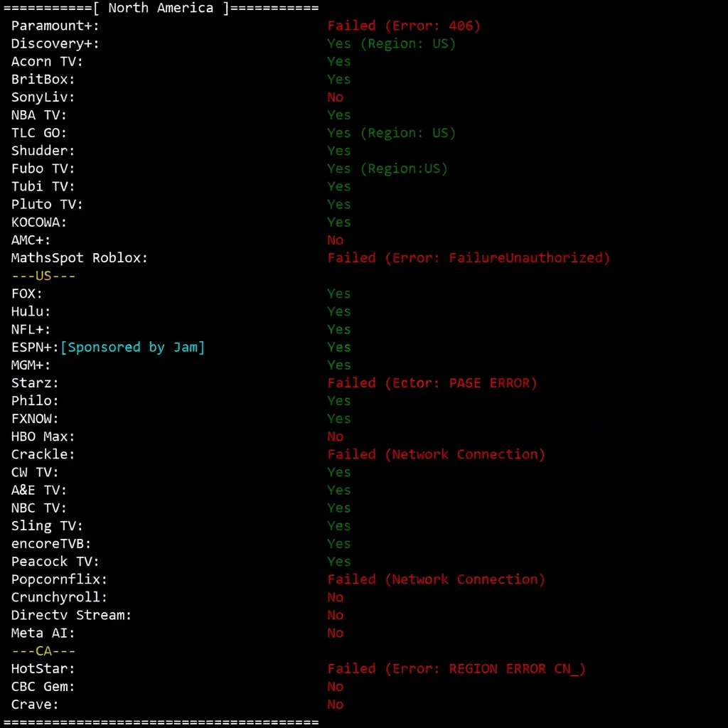The image size is (728, 728).
Task: Click the Paramount+ service label
Action: click(x=55, y=26)
